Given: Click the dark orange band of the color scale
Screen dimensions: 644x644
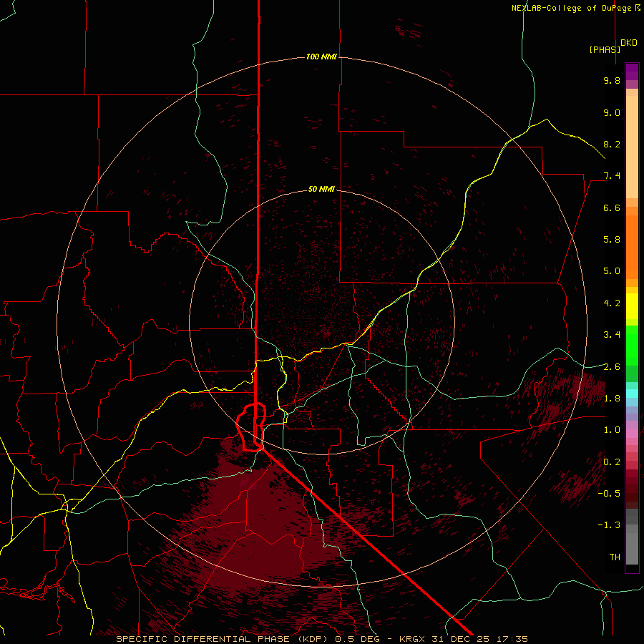Looking at the screenshot, I should (632, 248).
